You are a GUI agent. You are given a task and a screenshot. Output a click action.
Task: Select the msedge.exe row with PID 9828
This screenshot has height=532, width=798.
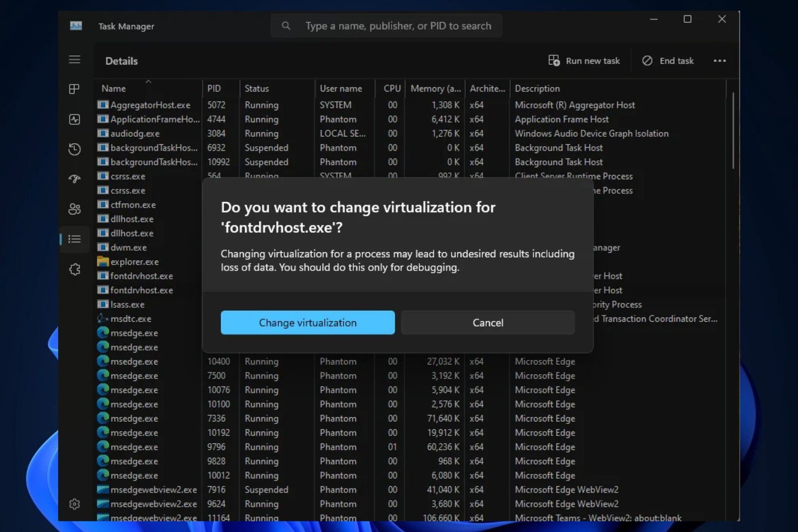click(x=410, y=461)
